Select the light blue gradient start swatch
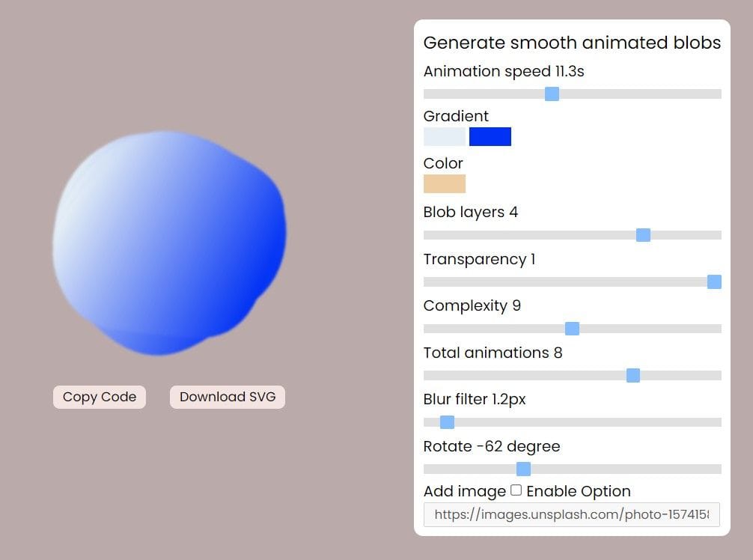This screenshot has height=560, width=753. [445, 136]
